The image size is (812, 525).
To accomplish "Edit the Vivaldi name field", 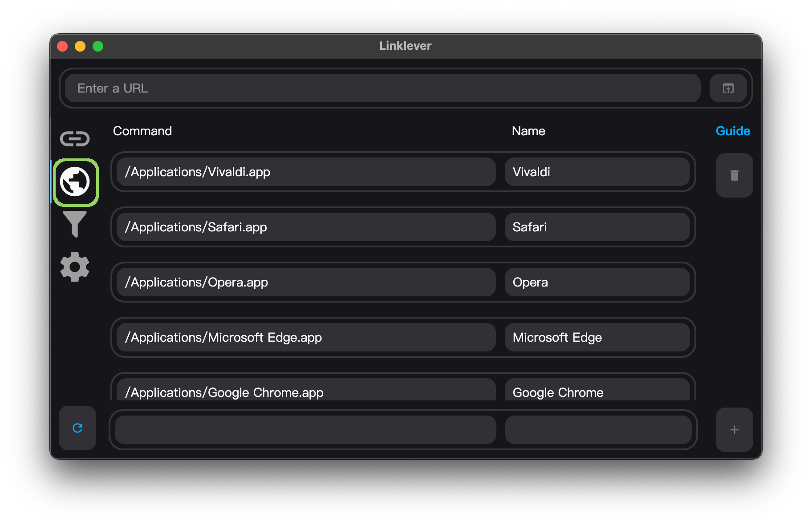I will click(x=597, y=172).
